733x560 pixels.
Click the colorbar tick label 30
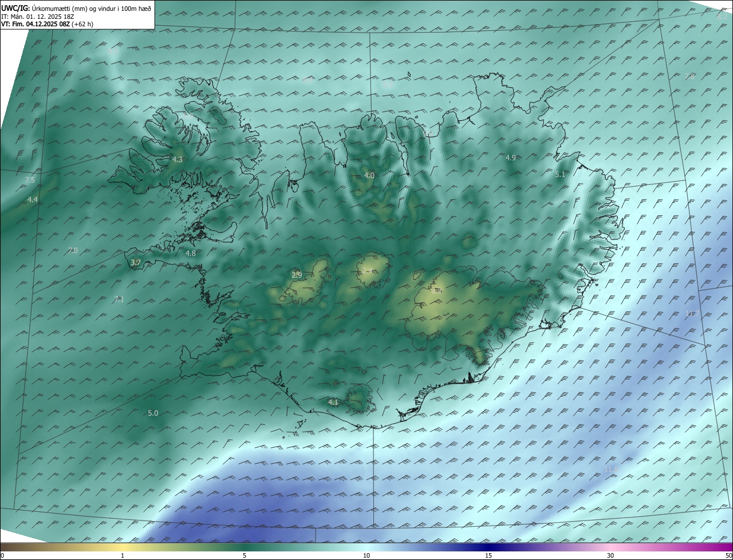click(x=610, y=555)
